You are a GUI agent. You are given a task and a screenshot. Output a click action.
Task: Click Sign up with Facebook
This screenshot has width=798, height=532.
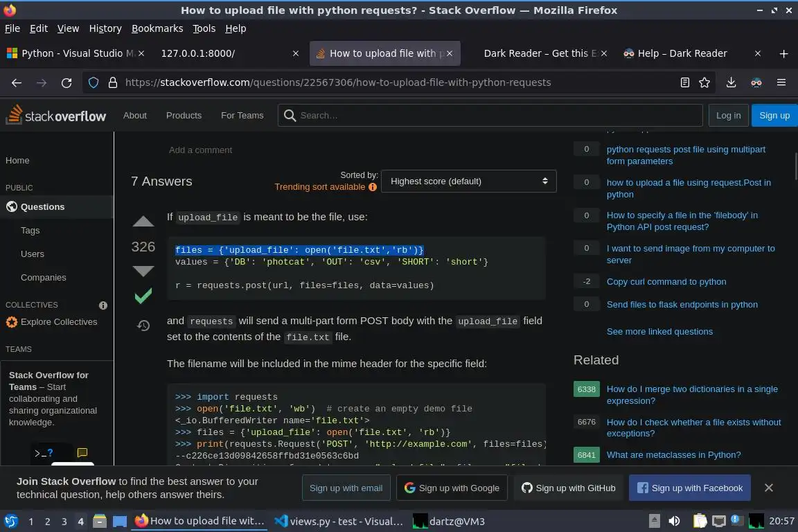tap(690, 488)
